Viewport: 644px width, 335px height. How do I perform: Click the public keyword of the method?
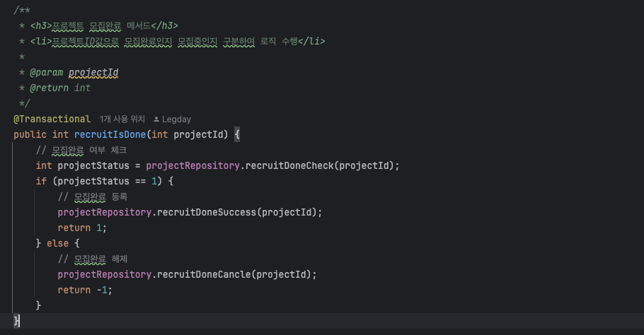[30, 134]
